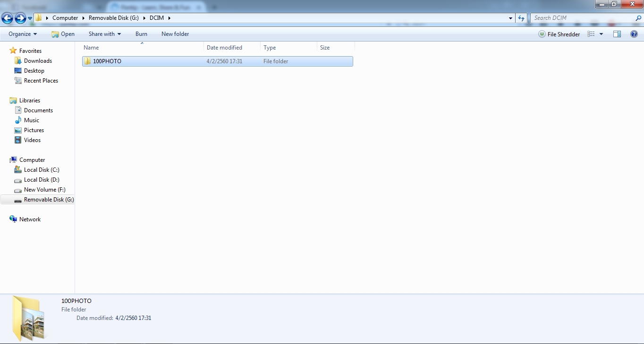This screenshot has height=344, width=644.
Task: Click the search magnifier icon
Action: coord(638,18)
